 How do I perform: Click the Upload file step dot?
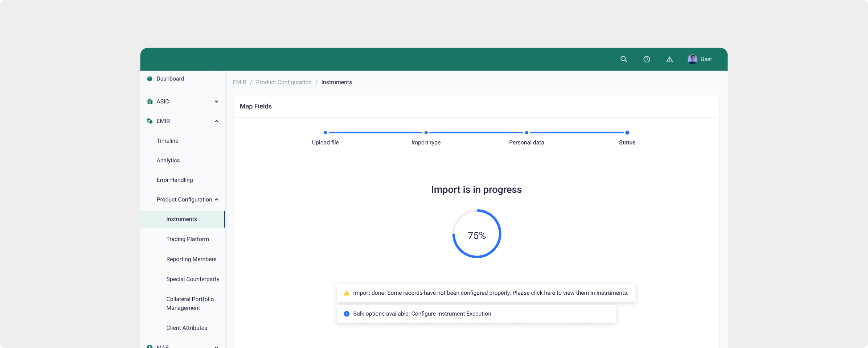tap(325, 133)
